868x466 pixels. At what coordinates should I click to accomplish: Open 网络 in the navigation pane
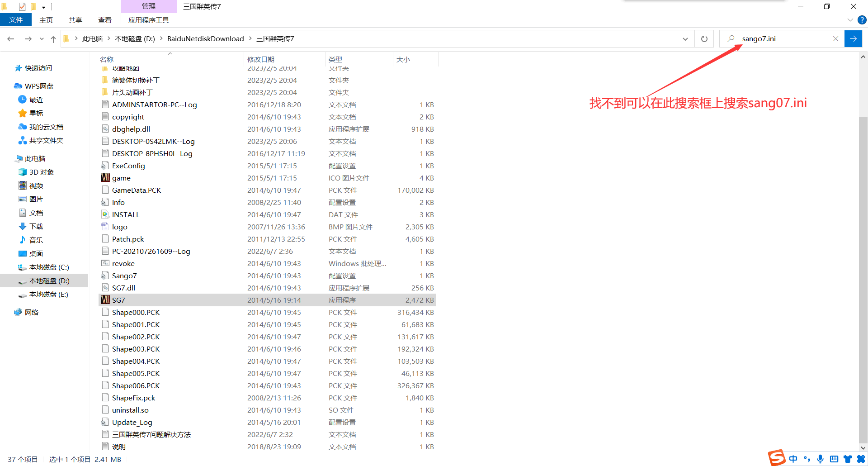pos(26,312)
